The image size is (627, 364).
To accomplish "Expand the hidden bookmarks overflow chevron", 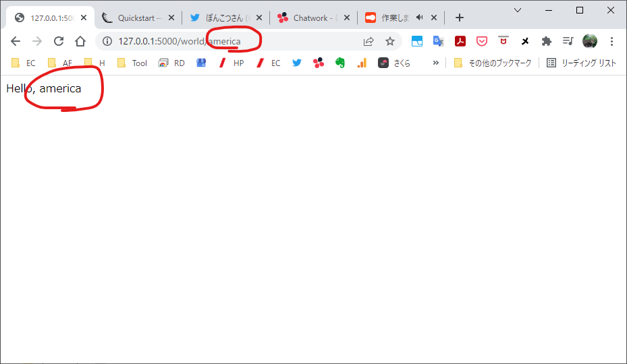I will [436, 63].
